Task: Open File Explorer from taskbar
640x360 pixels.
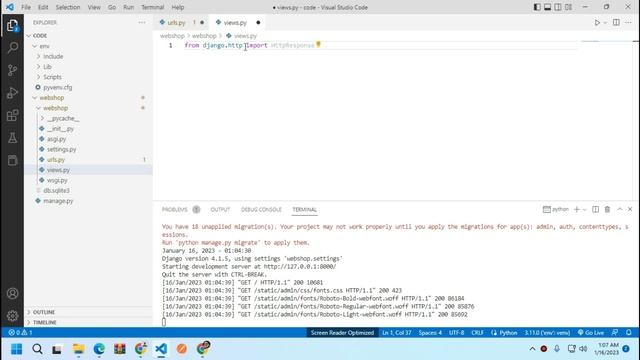Action: (78, 349)
